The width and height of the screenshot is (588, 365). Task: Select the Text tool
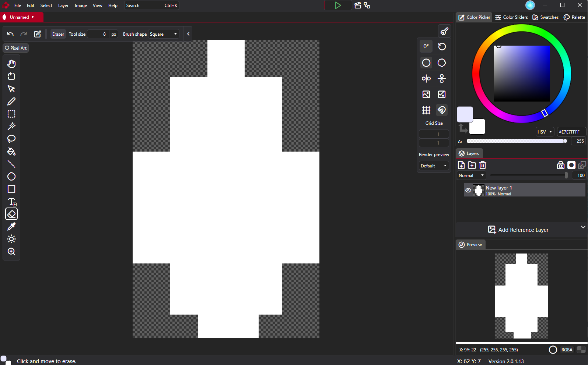coord(11,202)
